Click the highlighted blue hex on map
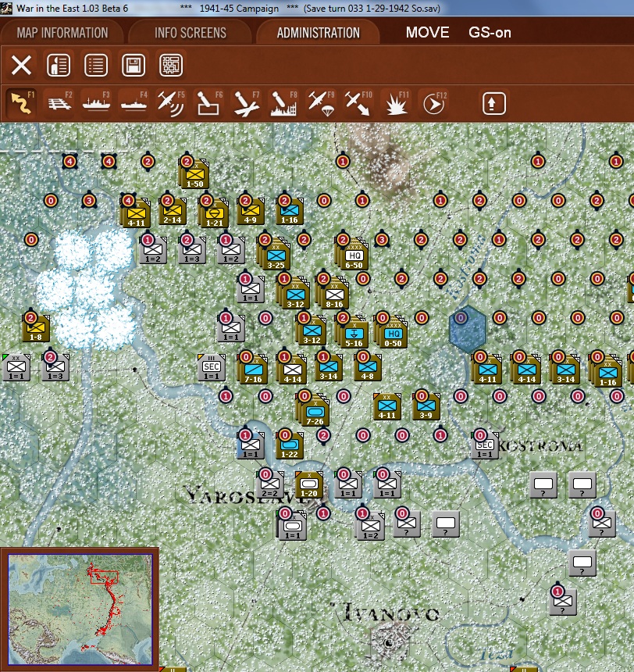 [x=468, y=329]
